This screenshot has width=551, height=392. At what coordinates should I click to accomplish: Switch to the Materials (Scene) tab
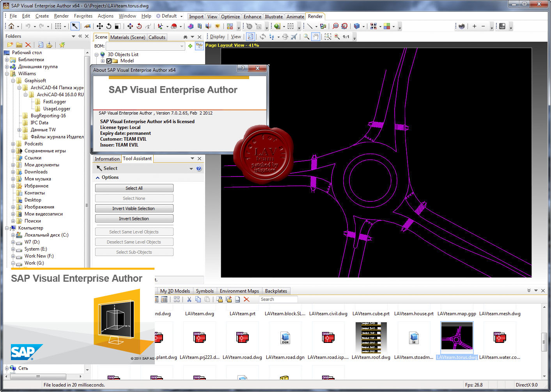[x=128, y=37]
